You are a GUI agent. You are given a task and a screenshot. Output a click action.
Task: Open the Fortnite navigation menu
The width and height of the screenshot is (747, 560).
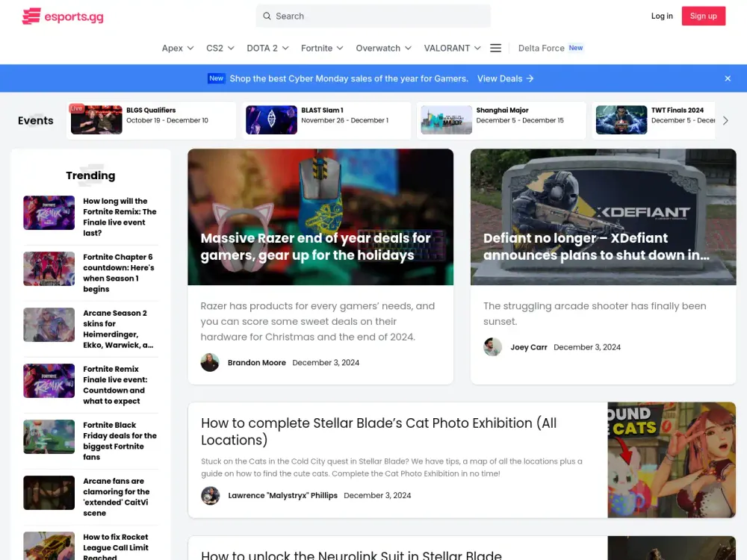[322, 48]
